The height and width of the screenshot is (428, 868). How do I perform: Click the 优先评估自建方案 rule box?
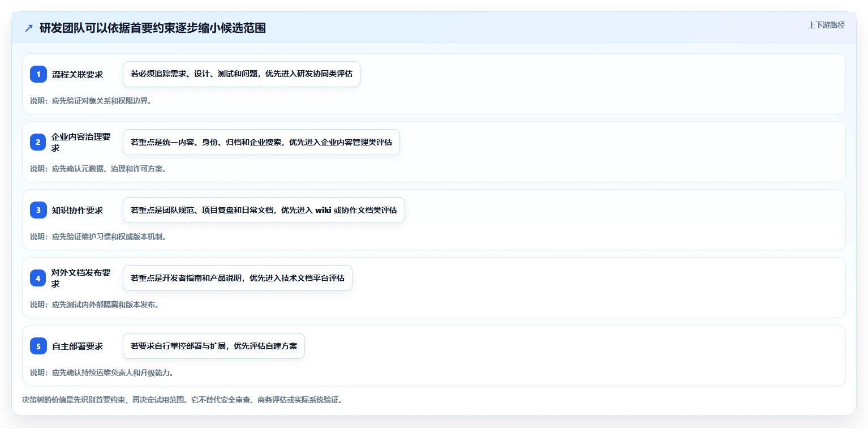(214, 346)
